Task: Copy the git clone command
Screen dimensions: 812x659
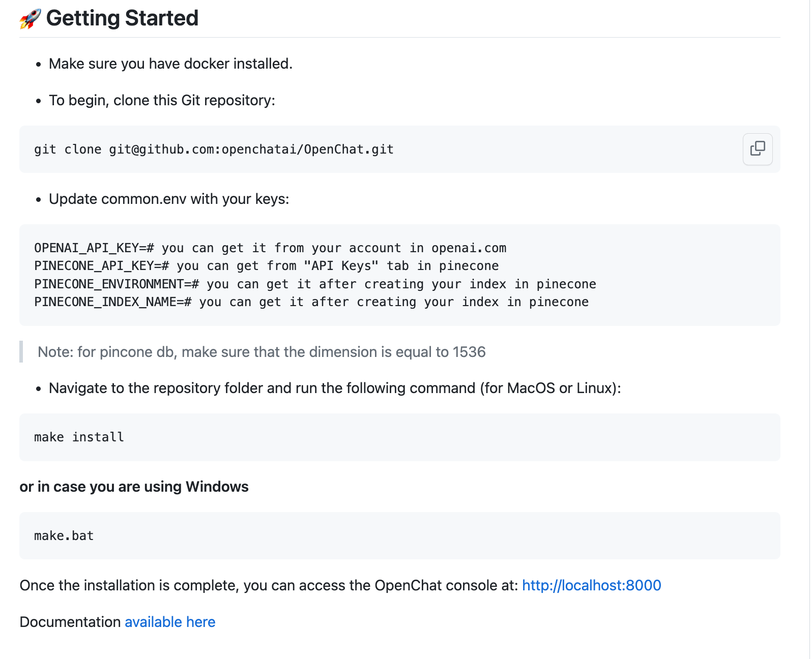Action: (x=758, y=149)
